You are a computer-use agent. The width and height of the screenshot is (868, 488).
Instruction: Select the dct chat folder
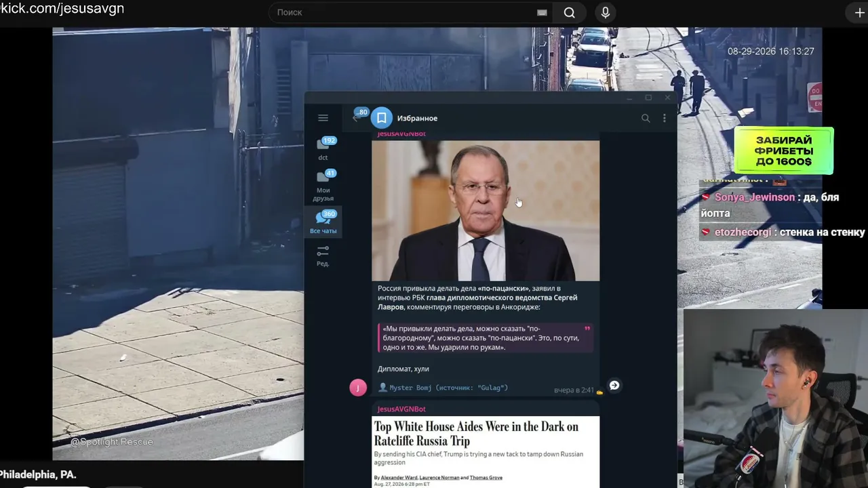323,149
